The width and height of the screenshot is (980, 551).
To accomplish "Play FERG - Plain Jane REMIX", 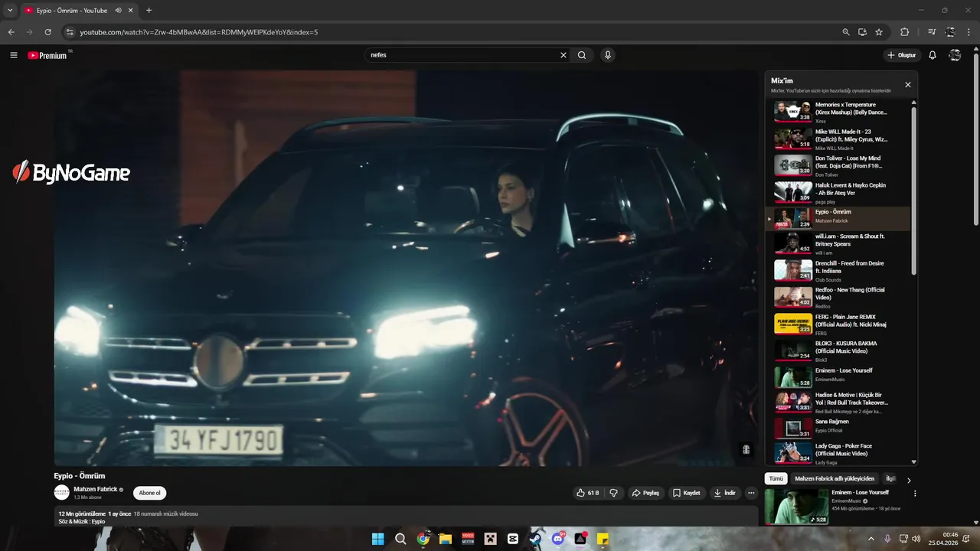I will coord(838,324).
